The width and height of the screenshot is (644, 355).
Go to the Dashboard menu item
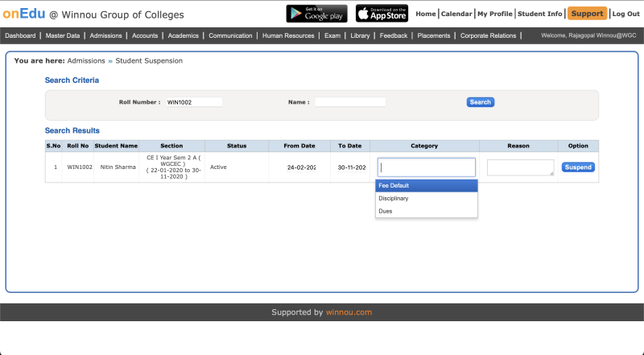coord(20,36)
